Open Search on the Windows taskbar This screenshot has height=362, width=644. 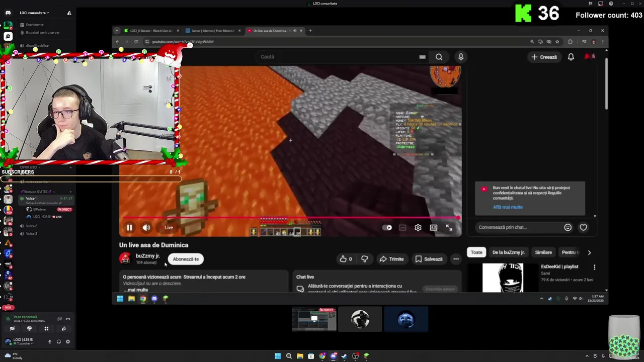(x=289, y=356)
